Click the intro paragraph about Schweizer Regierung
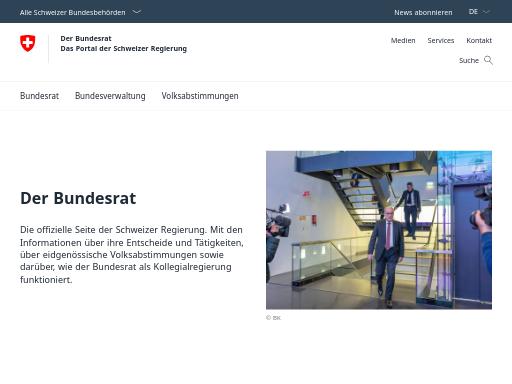This screenshot has width=512, height=384. 132,255
